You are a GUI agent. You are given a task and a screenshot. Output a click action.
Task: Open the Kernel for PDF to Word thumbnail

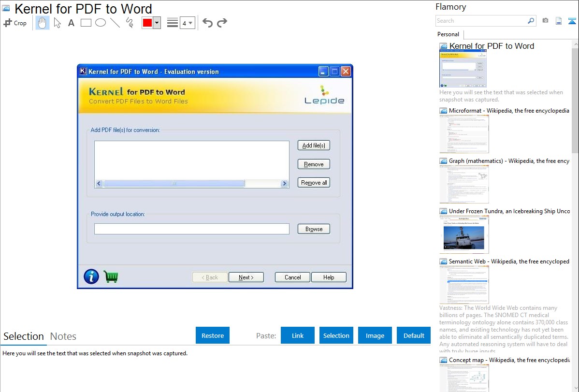pos(463,69)
